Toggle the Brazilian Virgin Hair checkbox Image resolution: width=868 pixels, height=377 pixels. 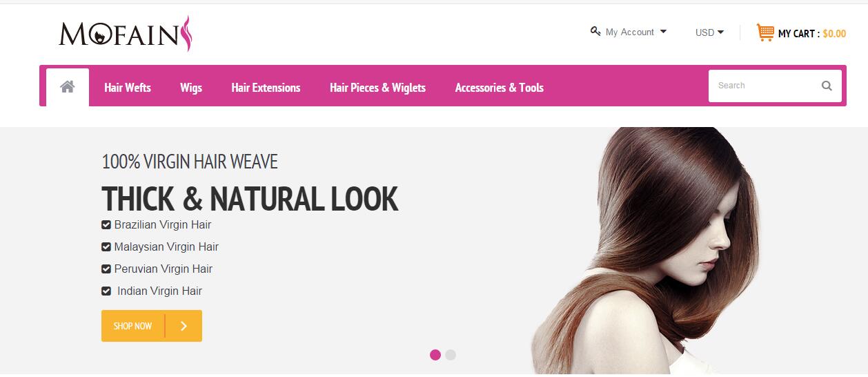(106, 224)
